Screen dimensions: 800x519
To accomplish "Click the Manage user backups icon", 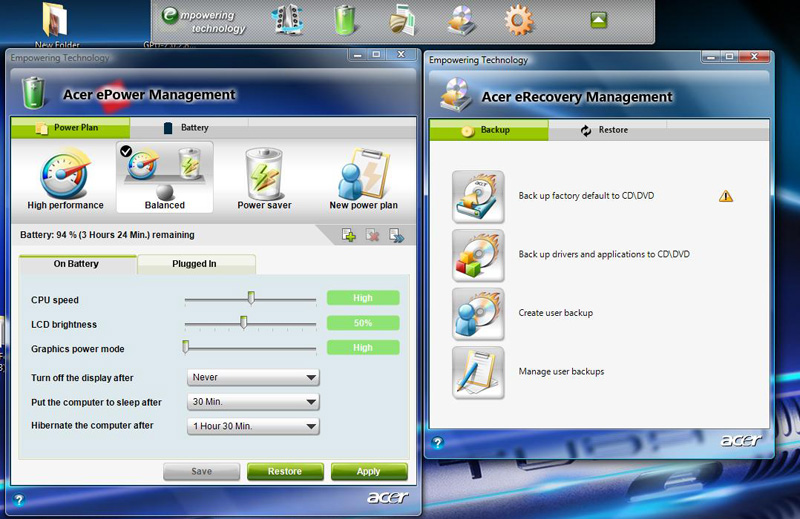I will [478, 373].
